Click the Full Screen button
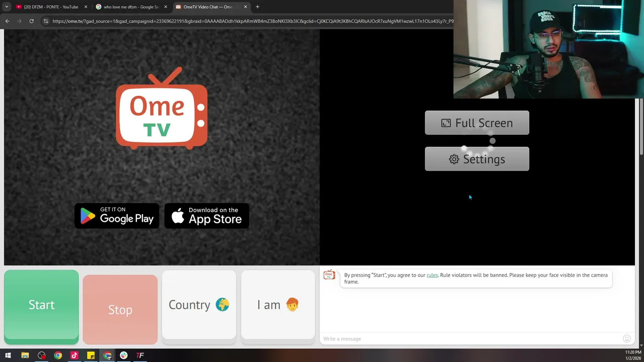This screenshot has width=644, height=362. [477, 123]
